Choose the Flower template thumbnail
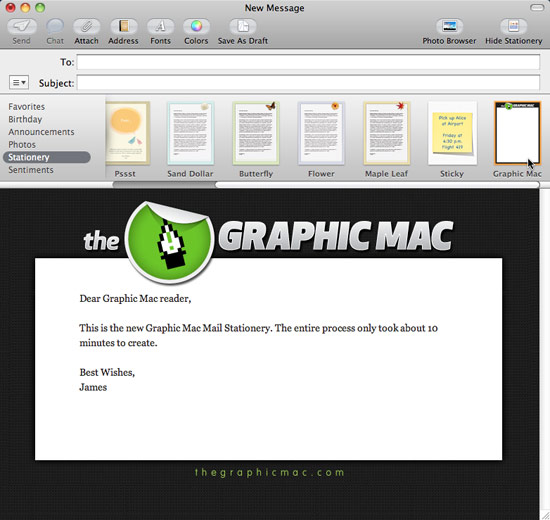The height and width of the screenshot is (520, 550). coord(321,133)
